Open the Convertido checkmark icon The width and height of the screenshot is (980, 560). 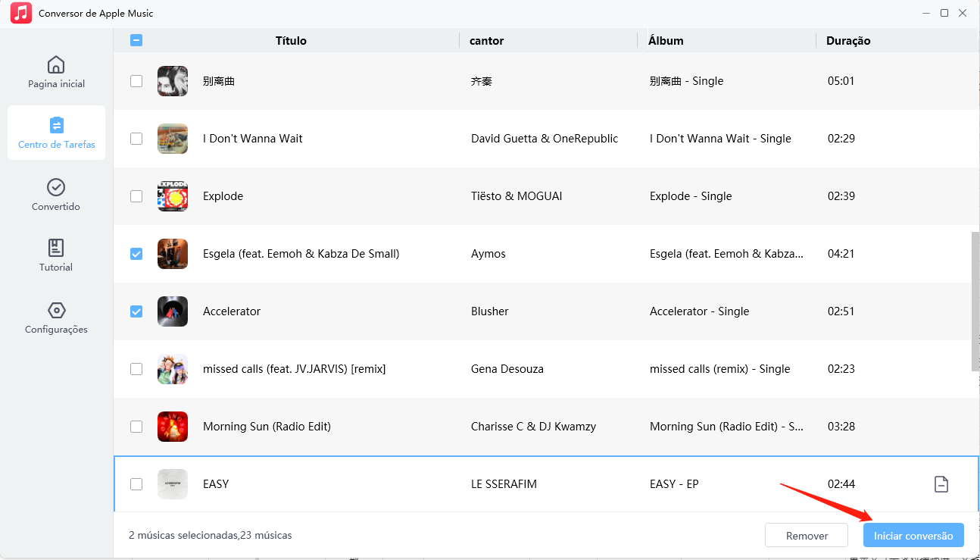[56, 187]
